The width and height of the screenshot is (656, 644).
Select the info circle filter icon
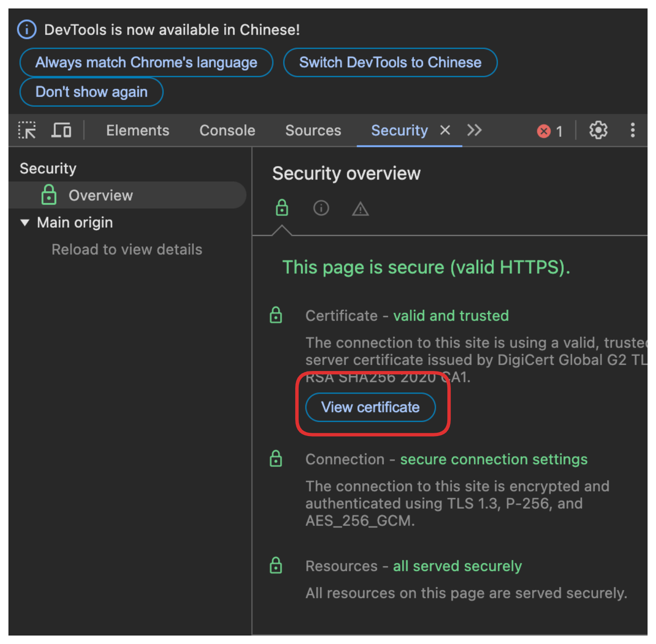pyautogui.click(x=321, y=208)
